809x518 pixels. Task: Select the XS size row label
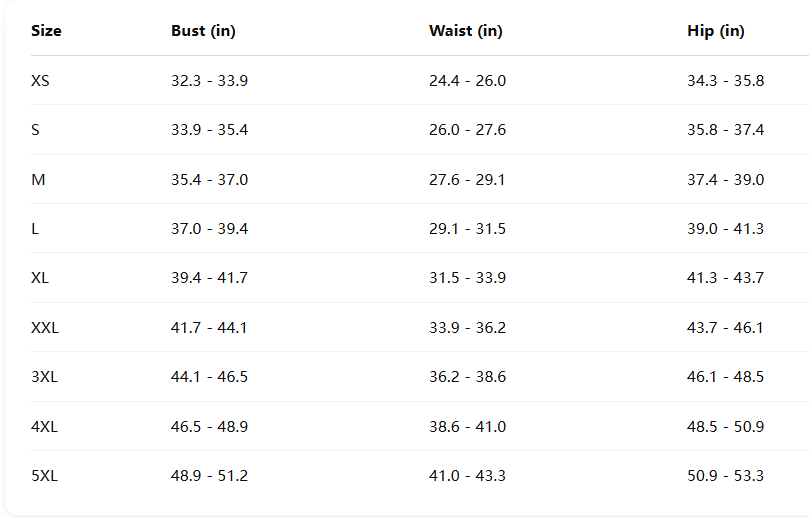click(x=40, y=81)
